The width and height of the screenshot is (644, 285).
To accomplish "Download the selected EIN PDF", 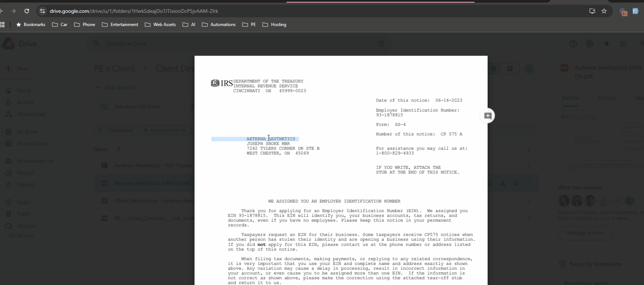I will point(490,183).
